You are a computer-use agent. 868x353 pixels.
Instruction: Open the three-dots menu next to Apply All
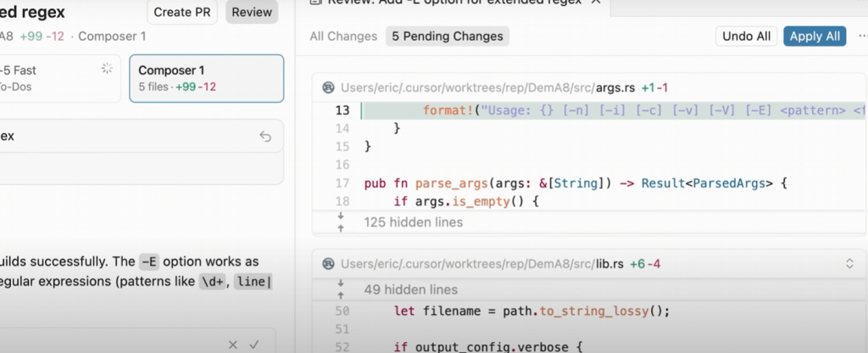[x=862, y=36]
